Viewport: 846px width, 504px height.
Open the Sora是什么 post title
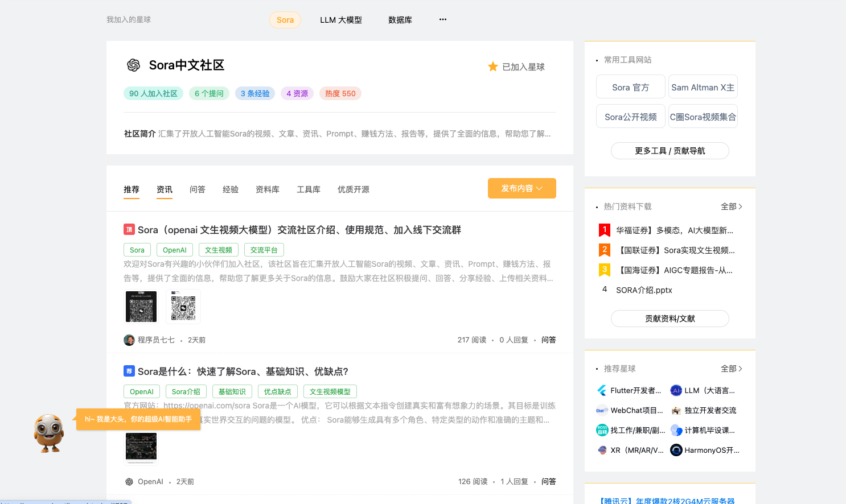coord(243,371)
